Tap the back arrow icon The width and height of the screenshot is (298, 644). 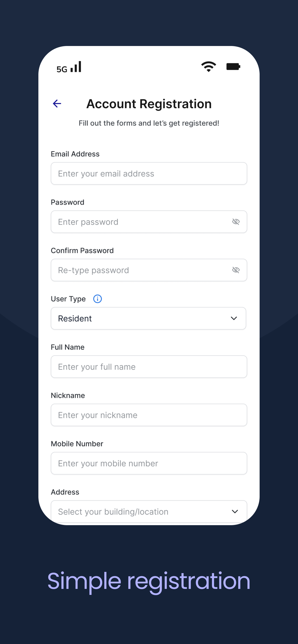coord(57,103)
